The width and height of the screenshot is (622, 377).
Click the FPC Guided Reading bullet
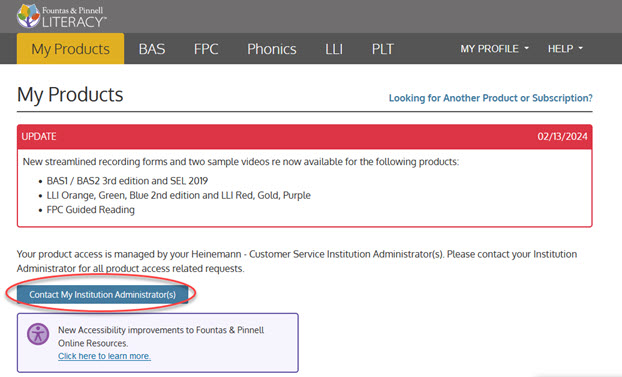pyautogui.click(x=90, y=210)
